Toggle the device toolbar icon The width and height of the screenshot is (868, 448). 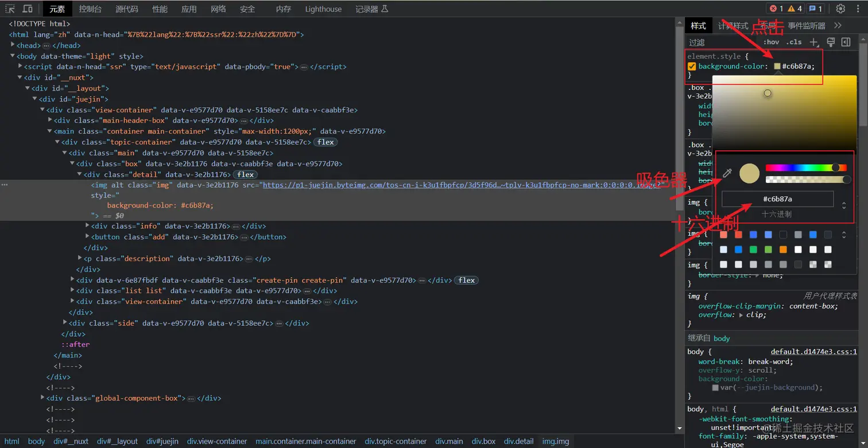click(27, 9)
